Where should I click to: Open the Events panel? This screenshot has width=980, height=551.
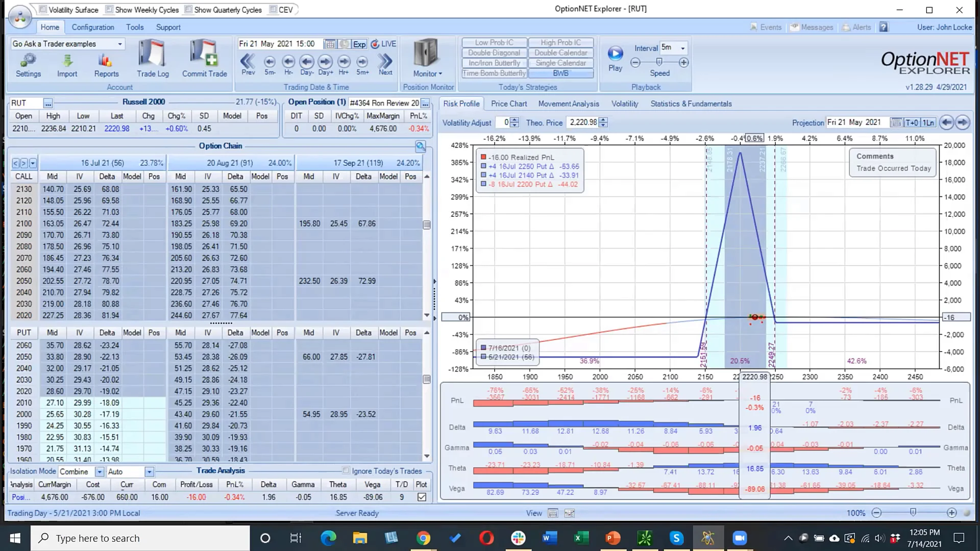tap(766, 28)
